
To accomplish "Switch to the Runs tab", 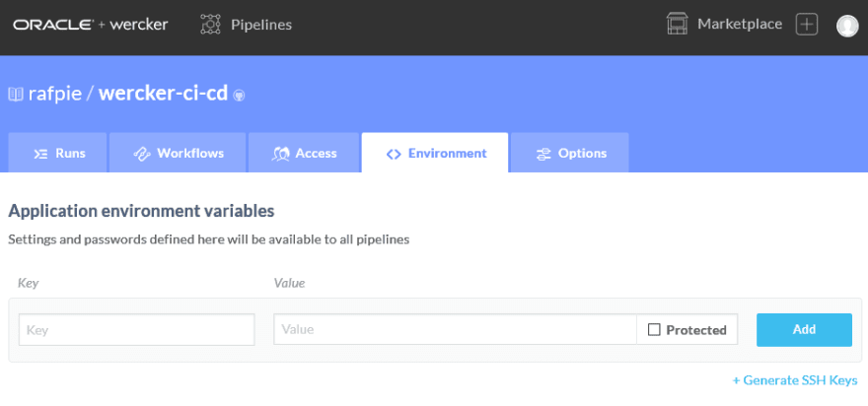I will (57, 153).
